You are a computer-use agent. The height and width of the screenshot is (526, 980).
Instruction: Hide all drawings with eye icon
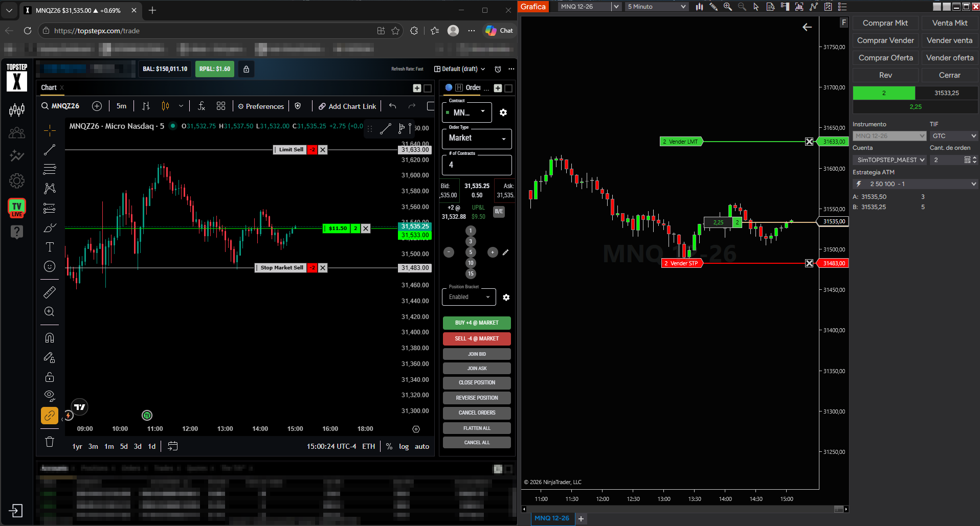point(50,396)
